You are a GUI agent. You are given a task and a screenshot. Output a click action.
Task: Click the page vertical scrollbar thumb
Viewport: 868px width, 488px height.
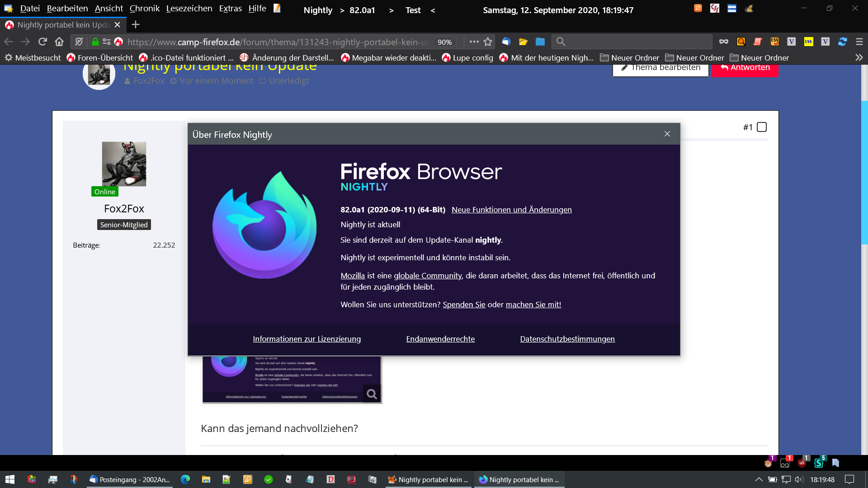(864, 172)
